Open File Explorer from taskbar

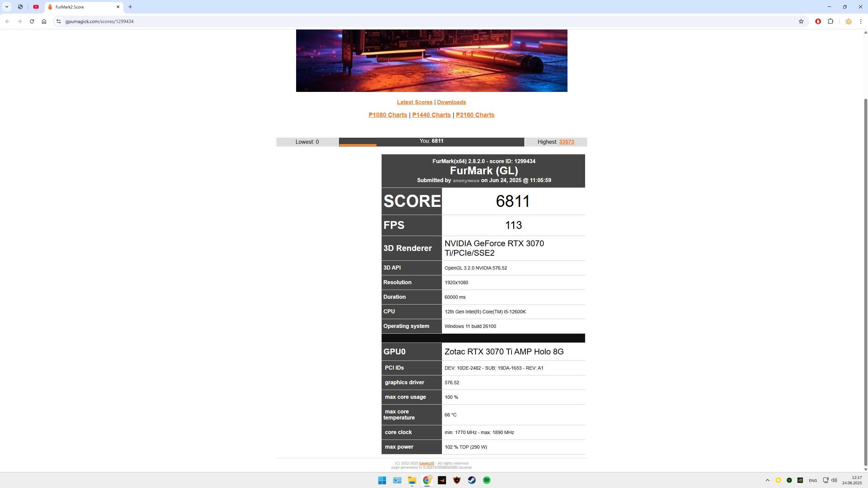click(412, 480)
